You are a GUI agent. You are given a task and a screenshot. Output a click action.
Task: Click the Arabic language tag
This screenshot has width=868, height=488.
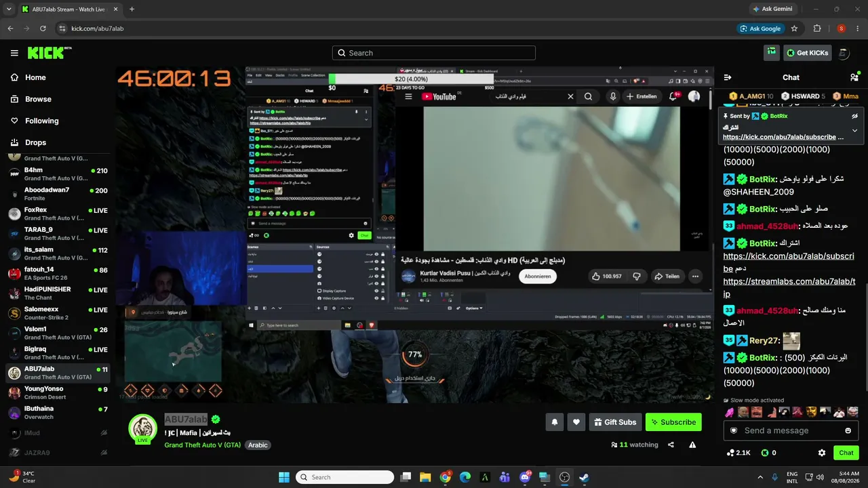258,445
